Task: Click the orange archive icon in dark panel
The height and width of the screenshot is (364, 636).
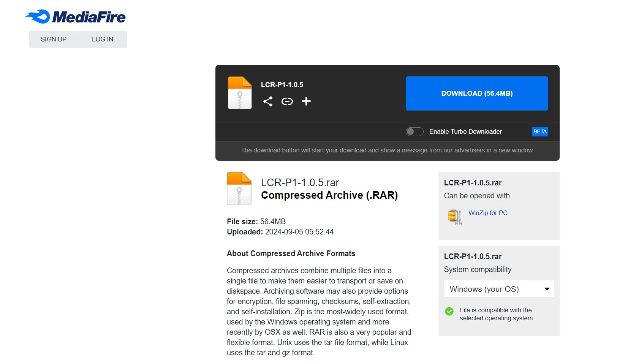Action: pos(240,93)
